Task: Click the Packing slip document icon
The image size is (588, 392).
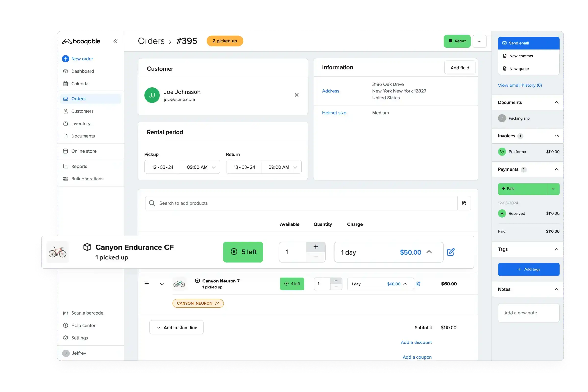Action: pyautogui.click(x=502, y=118)
